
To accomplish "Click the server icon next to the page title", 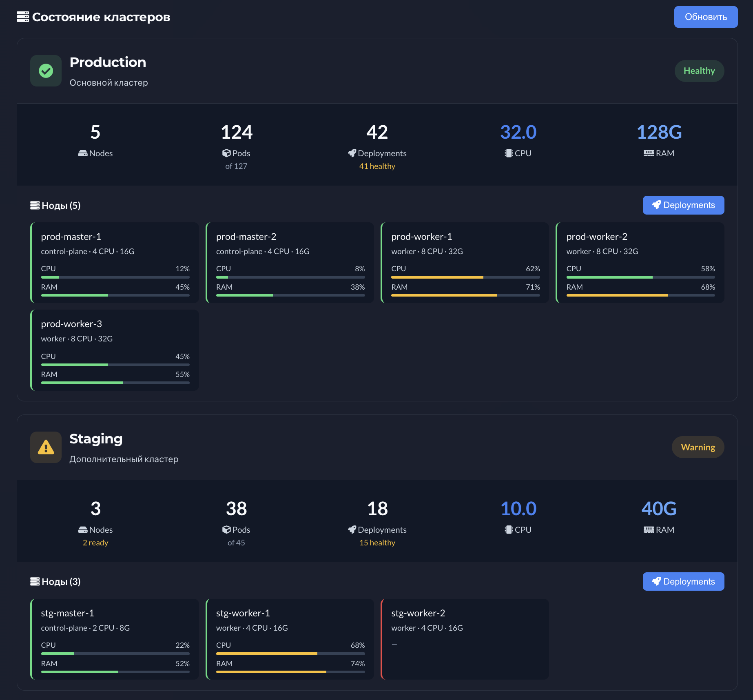I will tap(23, 17).
